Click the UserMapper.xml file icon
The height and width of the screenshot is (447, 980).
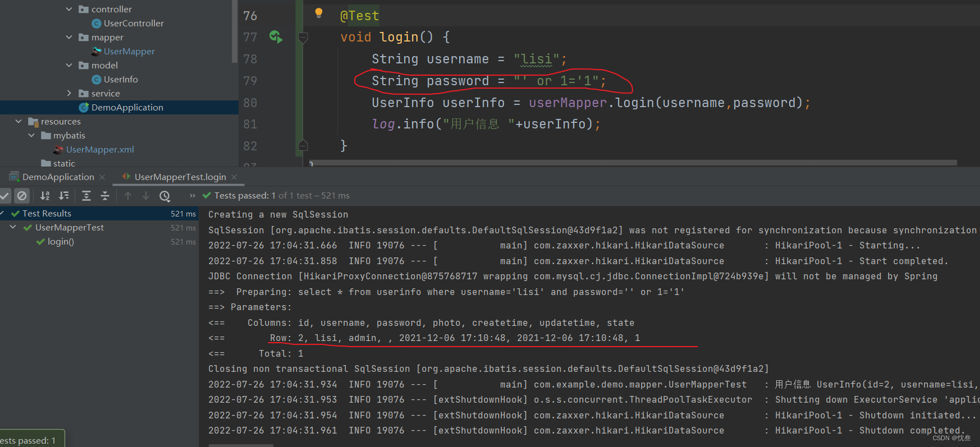[x=58, y=150]
